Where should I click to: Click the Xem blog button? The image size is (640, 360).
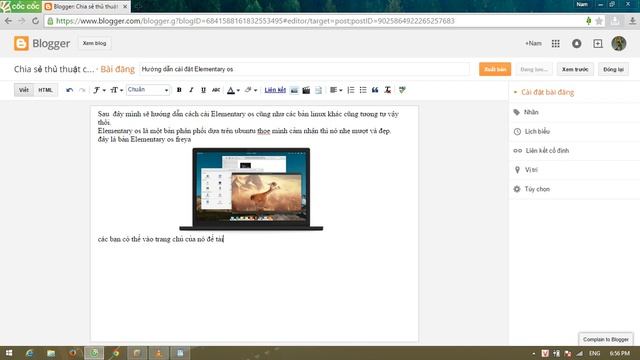pyautogui.click(x=94, y=43)
